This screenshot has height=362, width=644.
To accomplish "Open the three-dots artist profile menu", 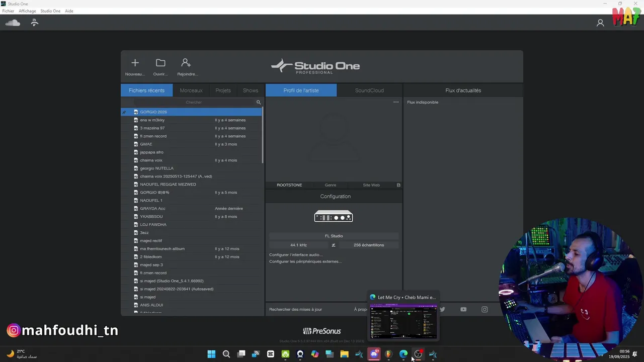I will coord(396,102).
